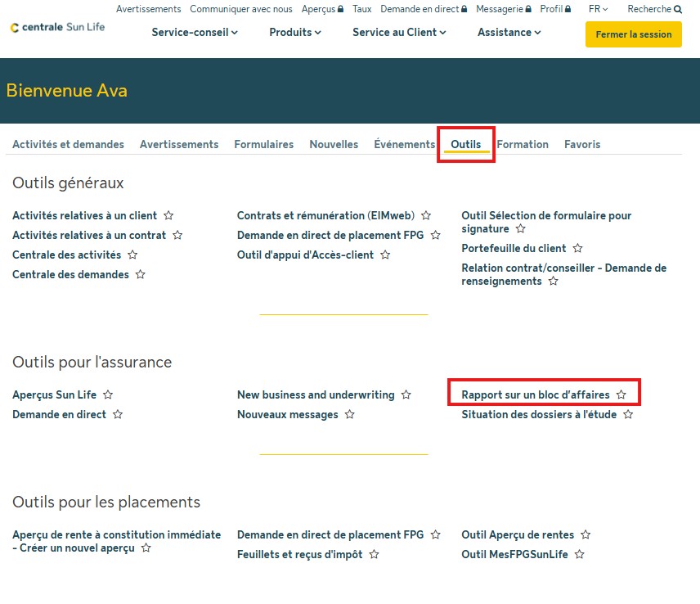Open Contrats et rémunération (EIMweb) link
Viewport: 700px width, 604px height.
click(x=325, y=216)
